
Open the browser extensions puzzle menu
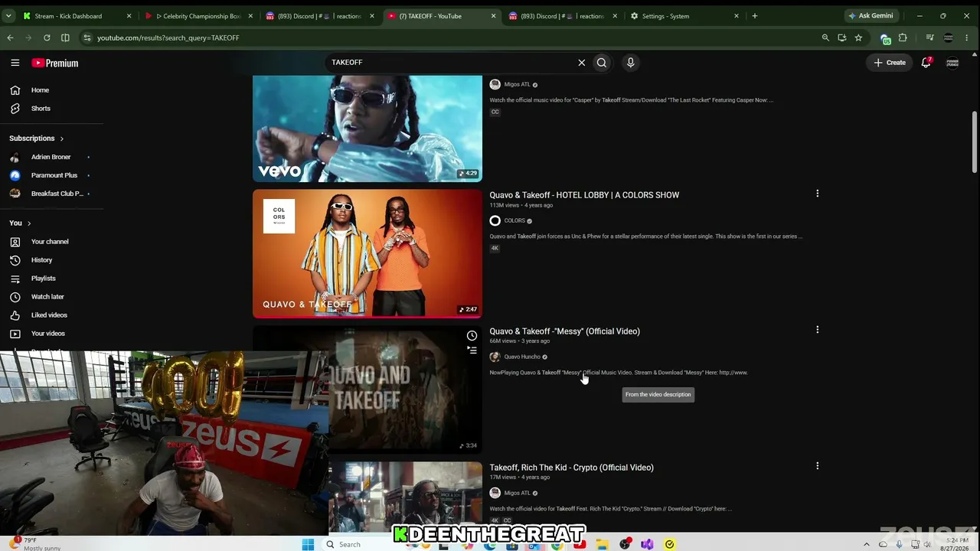(x=903, y=37)
